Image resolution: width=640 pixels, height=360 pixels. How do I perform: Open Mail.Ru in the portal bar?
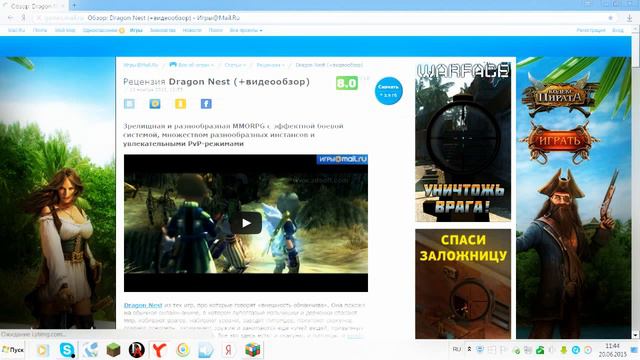(16, 30)
